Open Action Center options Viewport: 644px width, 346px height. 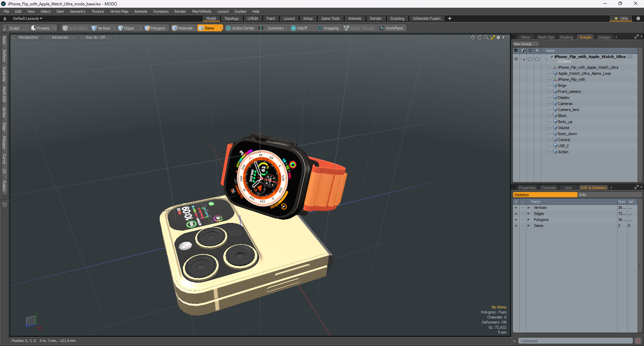pos(240,28)
